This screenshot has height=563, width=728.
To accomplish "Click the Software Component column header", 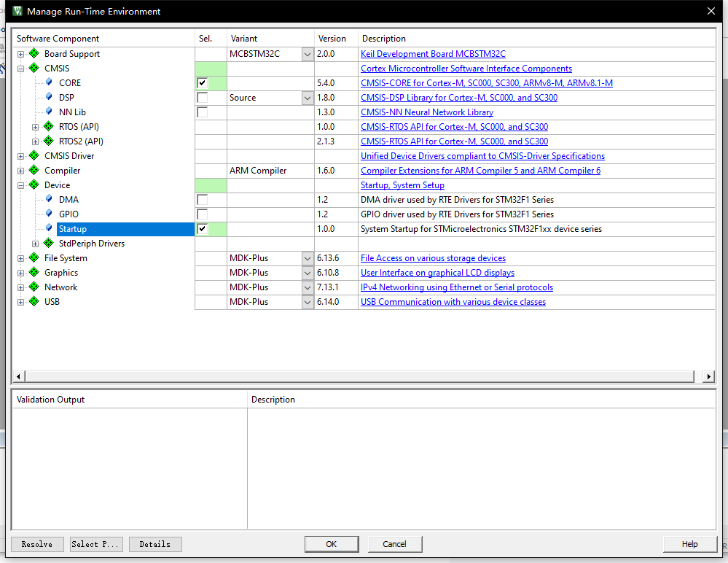I will coord(103,38).
